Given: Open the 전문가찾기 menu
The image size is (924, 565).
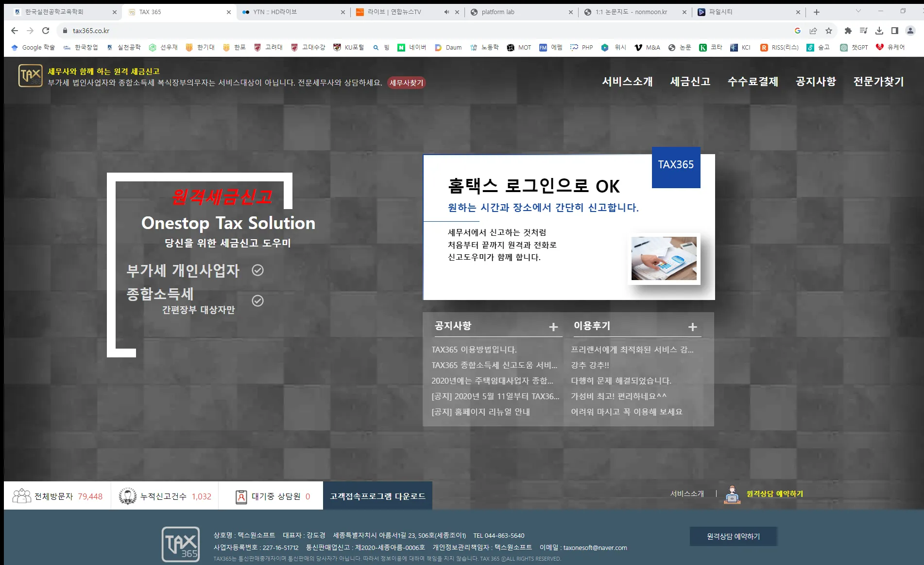Looking at the screenshot, I should point(878,82).
